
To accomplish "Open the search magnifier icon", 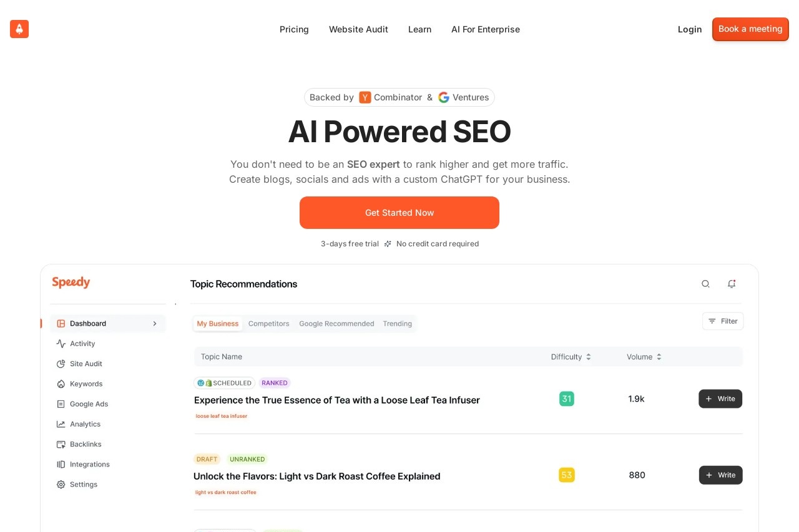I will [705, 284].
